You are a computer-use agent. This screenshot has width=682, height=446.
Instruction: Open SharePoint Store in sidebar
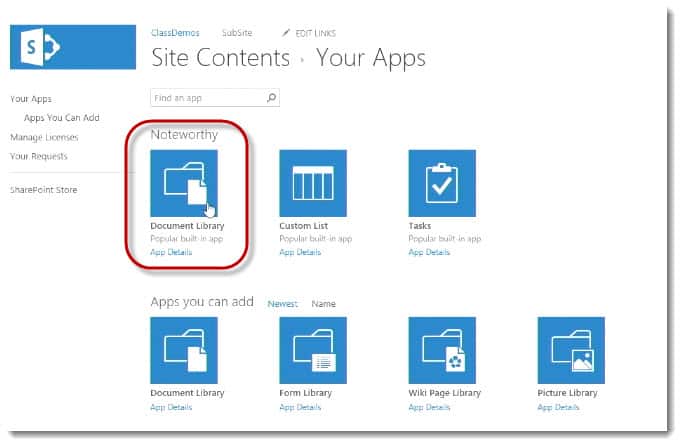coord(43,190)
